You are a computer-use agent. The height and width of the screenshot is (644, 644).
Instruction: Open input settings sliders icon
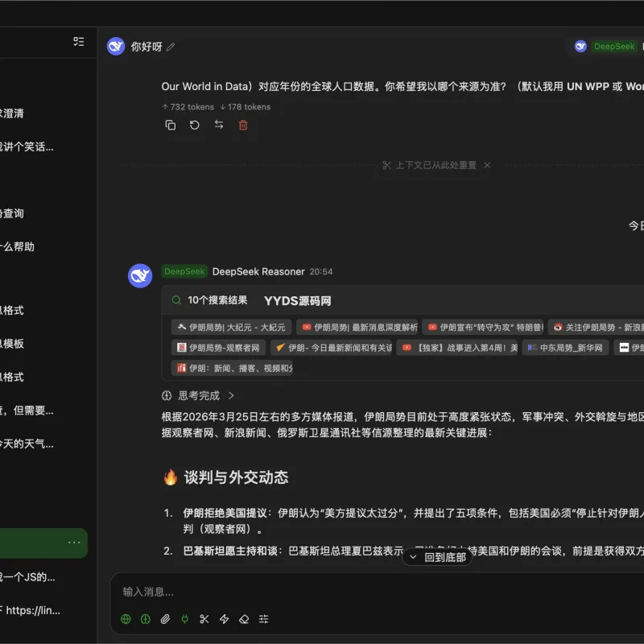(x=264, y=619)
